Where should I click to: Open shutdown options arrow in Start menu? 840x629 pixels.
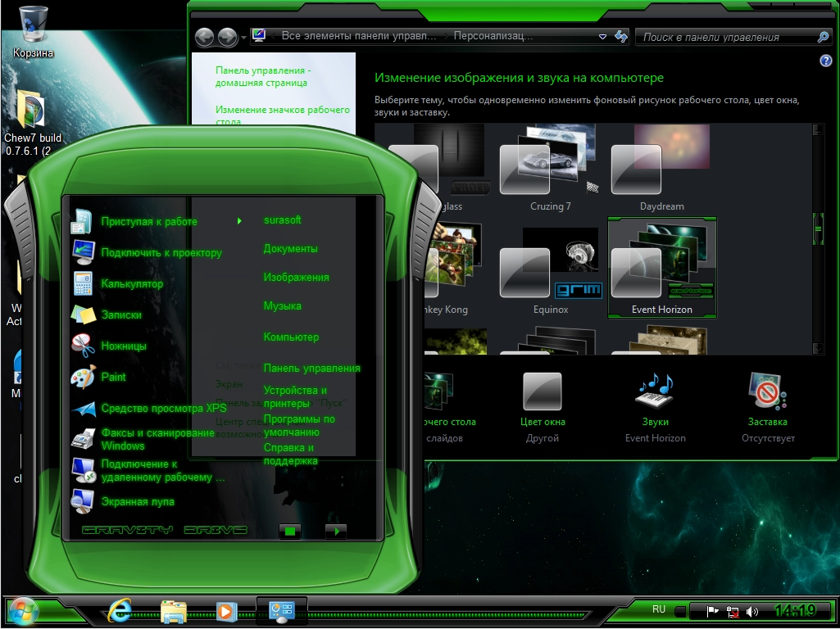tap(335, 531)
